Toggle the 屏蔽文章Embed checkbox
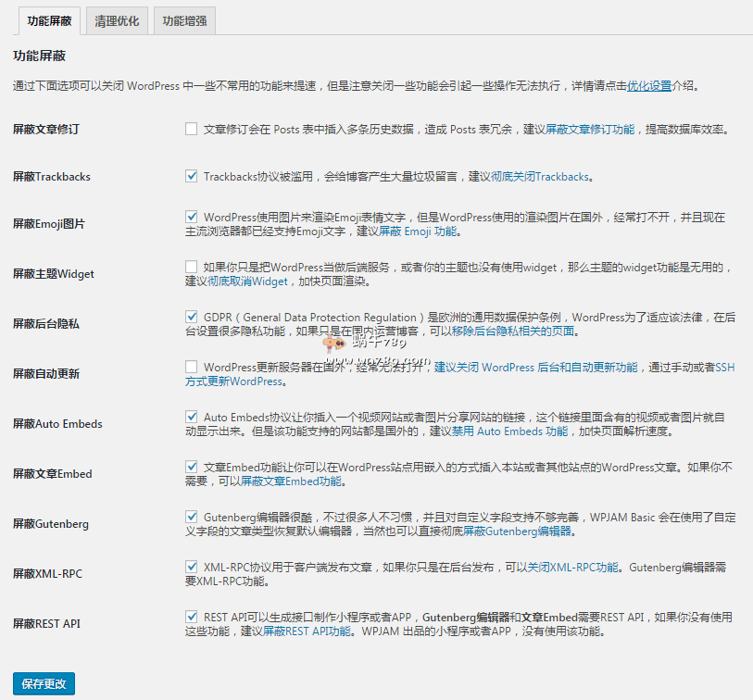Image resolution: width=753 pixels, height=700 pixels. (192, 468)
